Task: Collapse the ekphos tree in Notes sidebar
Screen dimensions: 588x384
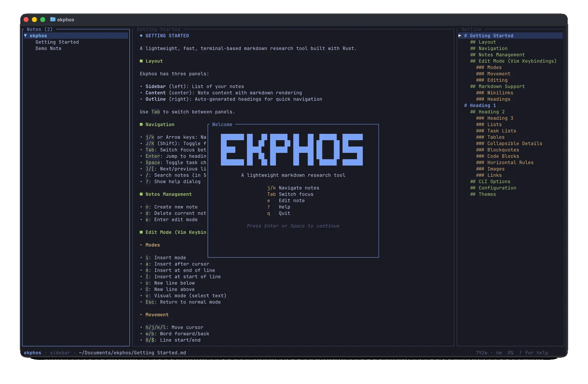Action: 26,36
